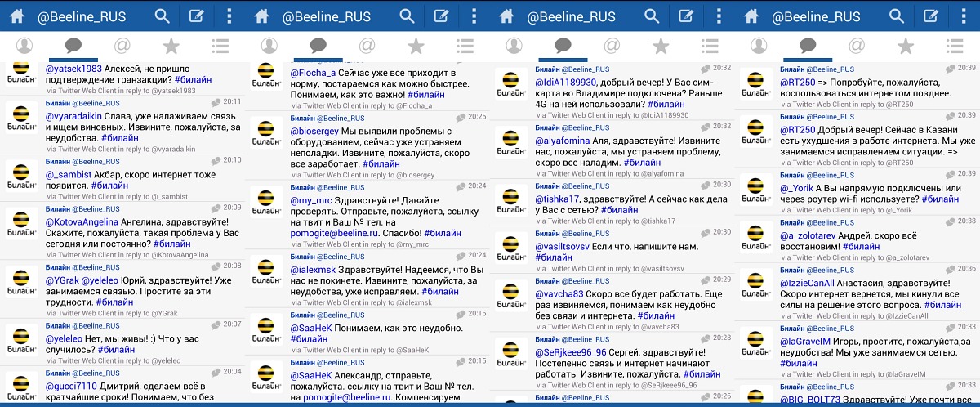Screen dimensions: 980x407
Task: Open @vavcha83 mention link
Action: coord(559,293)
